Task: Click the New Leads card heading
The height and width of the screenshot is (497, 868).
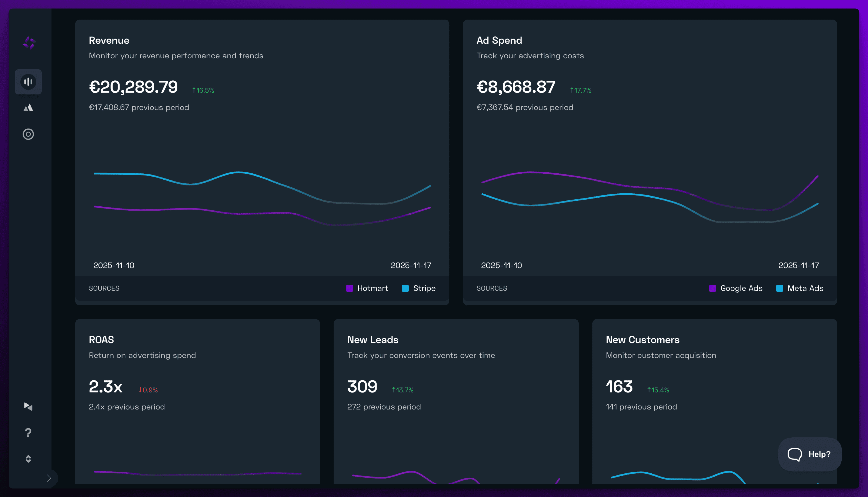Action: (373, 340)
